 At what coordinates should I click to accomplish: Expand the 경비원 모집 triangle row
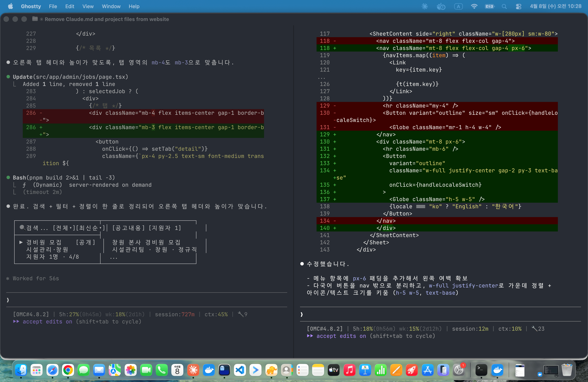click(21, 242)
